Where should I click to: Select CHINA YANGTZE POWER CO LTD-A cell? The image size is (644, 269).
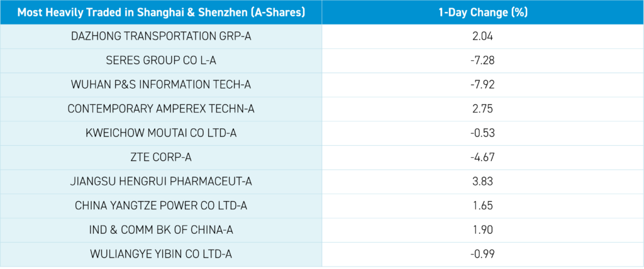click(161, 206)
